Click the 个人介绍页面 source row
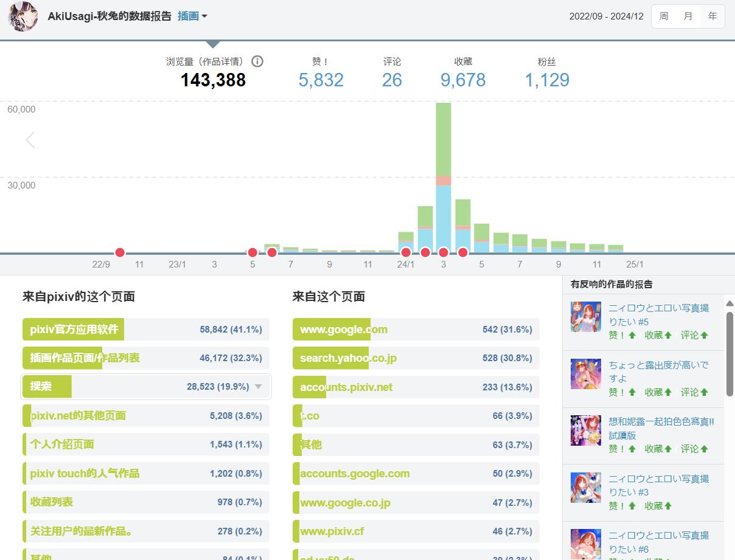 146,444
